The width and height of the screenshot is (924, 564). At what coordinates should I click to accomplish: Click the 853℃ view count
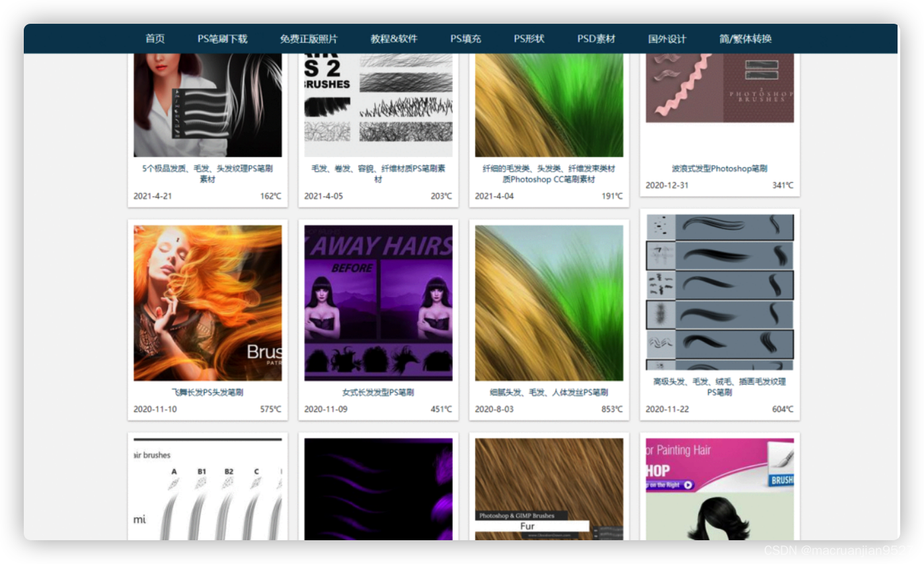pyautogui.click(x=611, y=409)
